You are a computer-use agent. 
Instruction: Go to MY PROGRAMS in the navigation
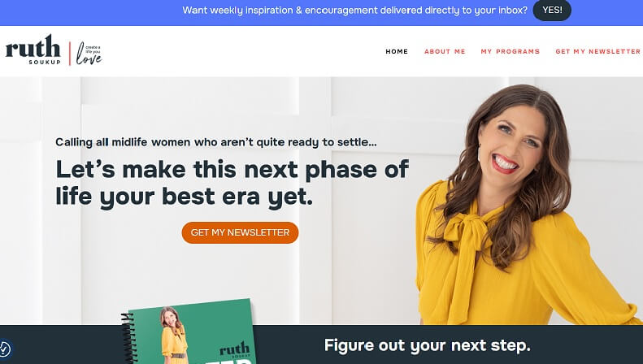510,52
